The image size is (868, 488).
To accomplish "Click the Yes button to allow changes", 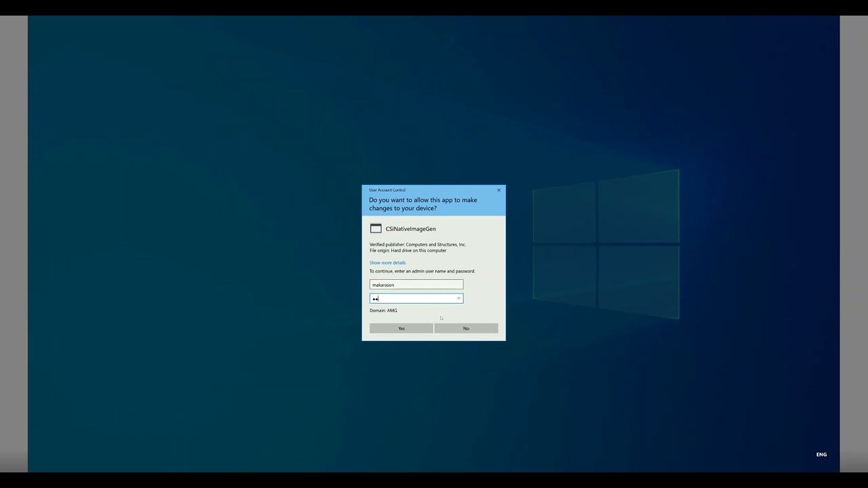I will tap(401, 328).
